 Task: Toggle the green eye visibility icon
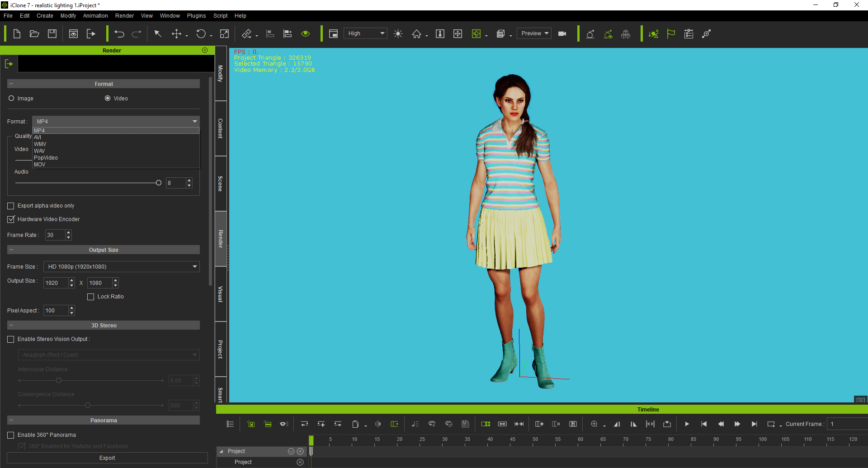click(x=306, y=34)
